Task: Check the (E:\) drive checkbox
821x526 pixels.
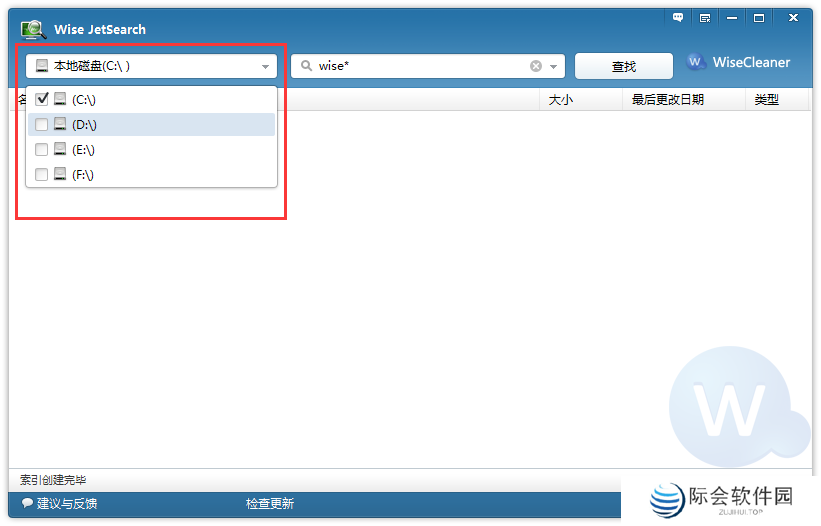Action: click(x=41, y=150)
